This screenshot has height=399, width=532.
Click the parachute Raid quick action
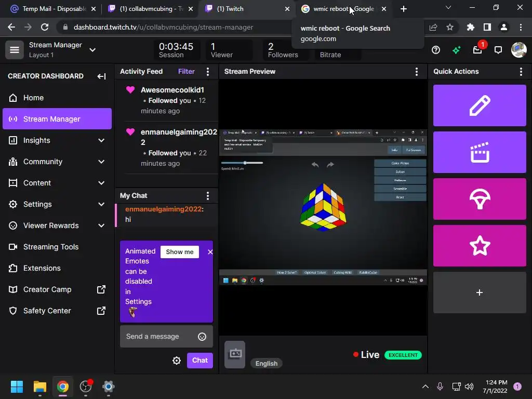480,199
